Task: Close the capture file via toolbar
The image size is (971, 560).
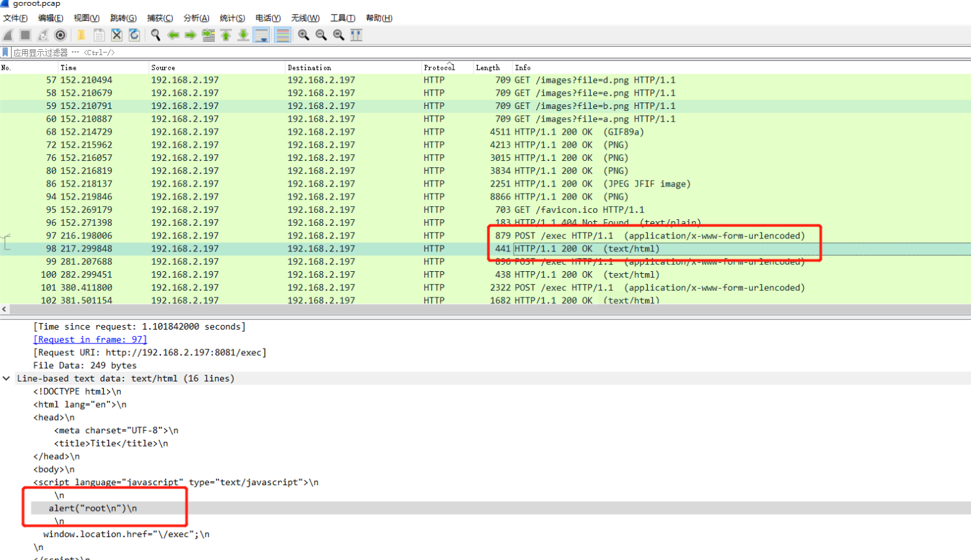Action: click(117, 35)
